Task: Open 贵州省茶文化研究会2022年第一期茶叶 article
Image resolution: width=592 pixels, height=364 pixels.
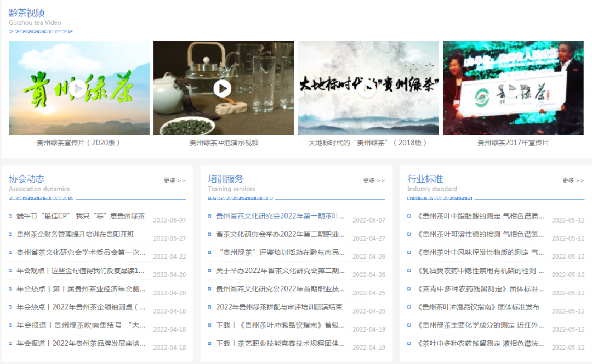Action: point(280,216)
